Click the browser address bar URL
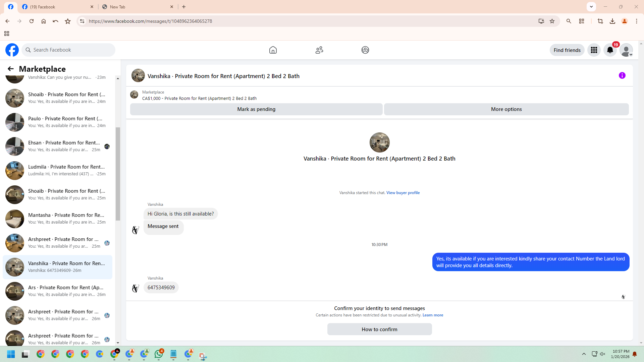 tap(150, 21)
